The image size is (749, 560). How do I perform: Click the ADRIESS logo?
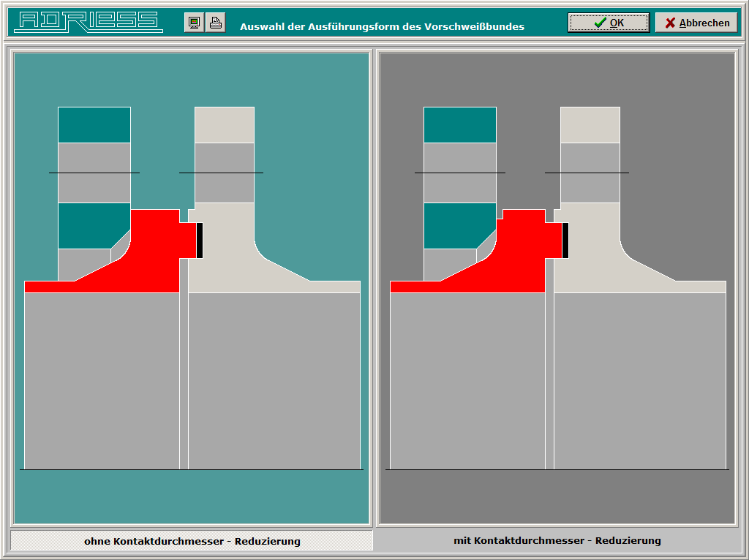point(89,22)
